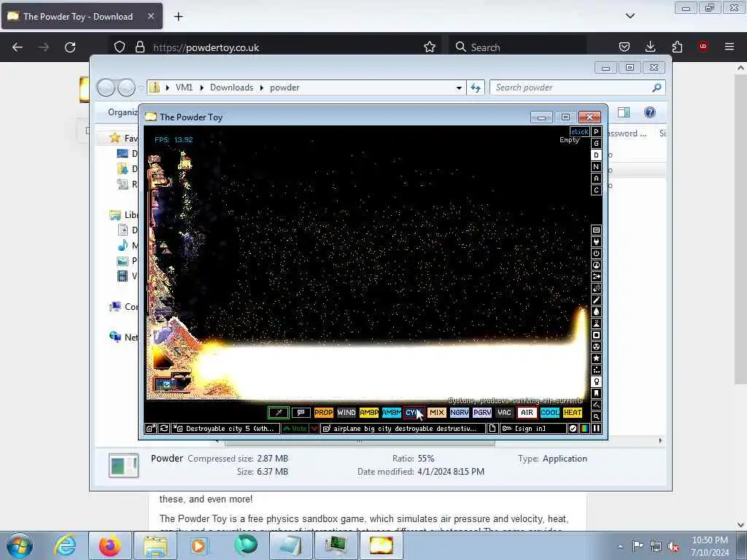The height and width of the screenshot is (560, 747).
Task: Click the reload simulation icon
Action: coord(164,429)
